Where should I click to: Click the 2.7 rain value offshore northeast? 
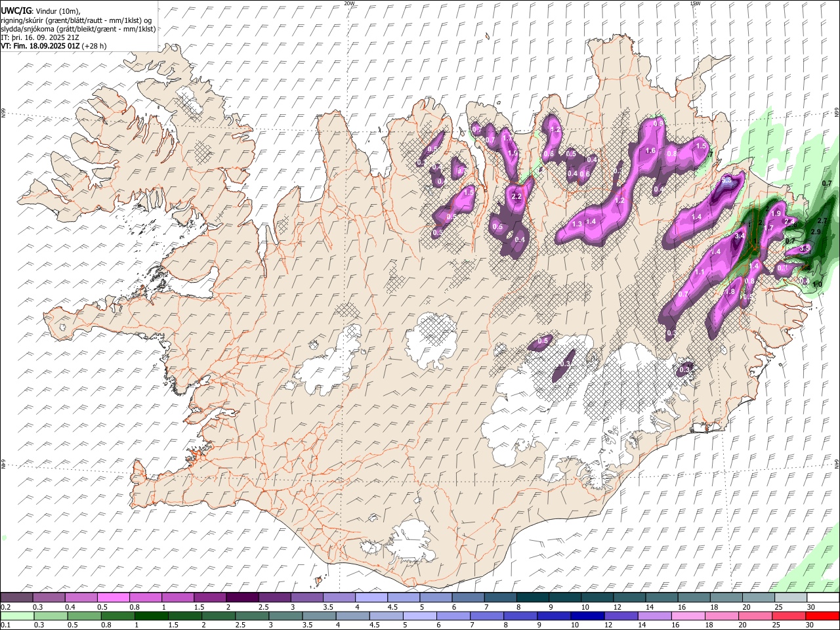click(822, 222)
